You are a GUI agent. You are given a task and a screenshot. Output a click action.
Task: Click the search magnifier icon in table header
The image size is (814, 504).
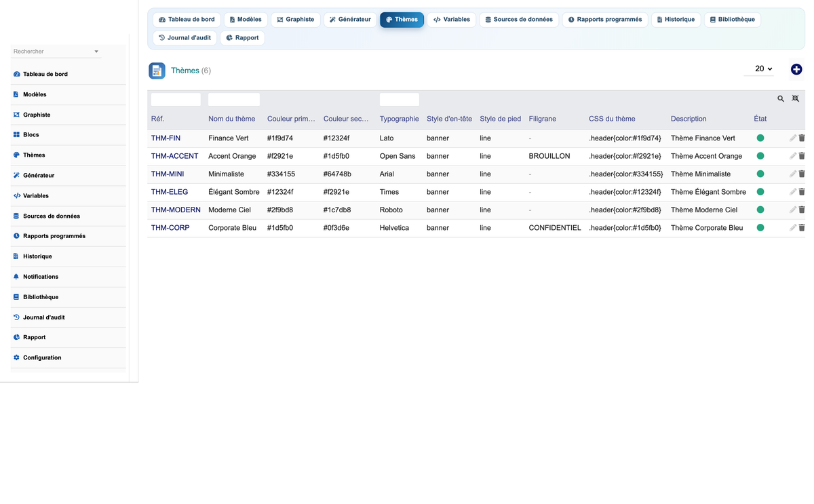781,99
